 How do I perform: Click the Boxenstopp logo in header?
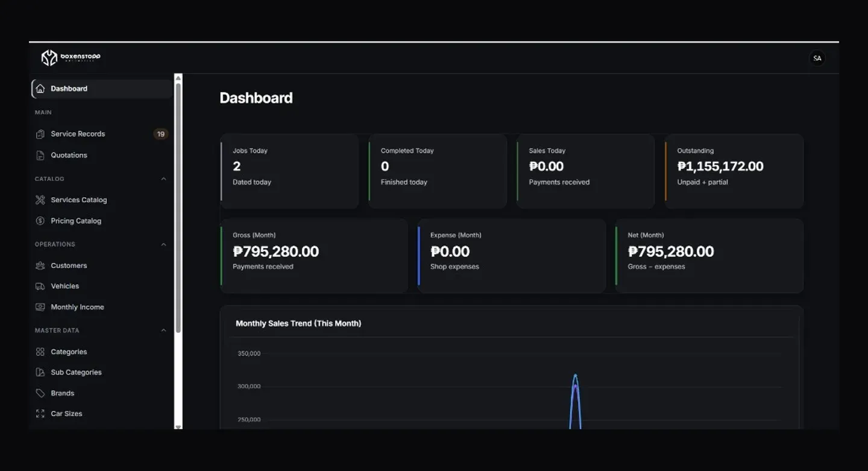tap(71, 58)
